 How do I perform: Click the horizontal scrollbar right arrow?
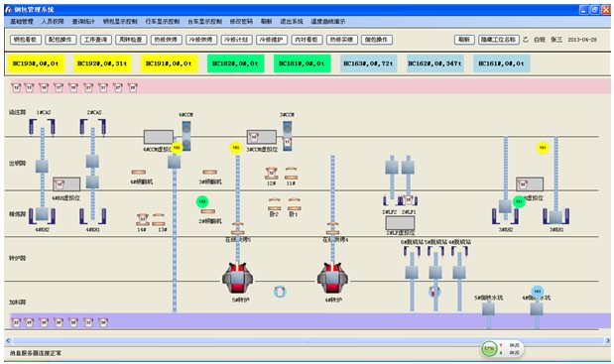(607, 341)
